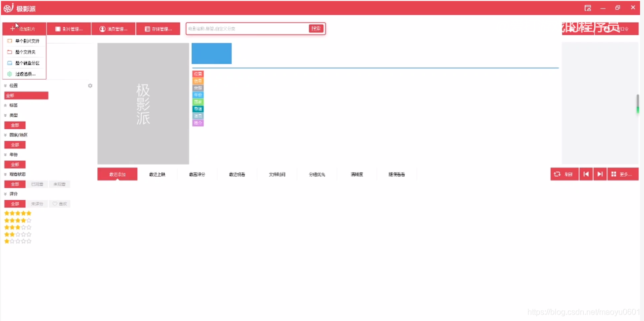644x321 pixels.
Task: Open 过滤选项 filter options entry
Action: coord(24,74)
